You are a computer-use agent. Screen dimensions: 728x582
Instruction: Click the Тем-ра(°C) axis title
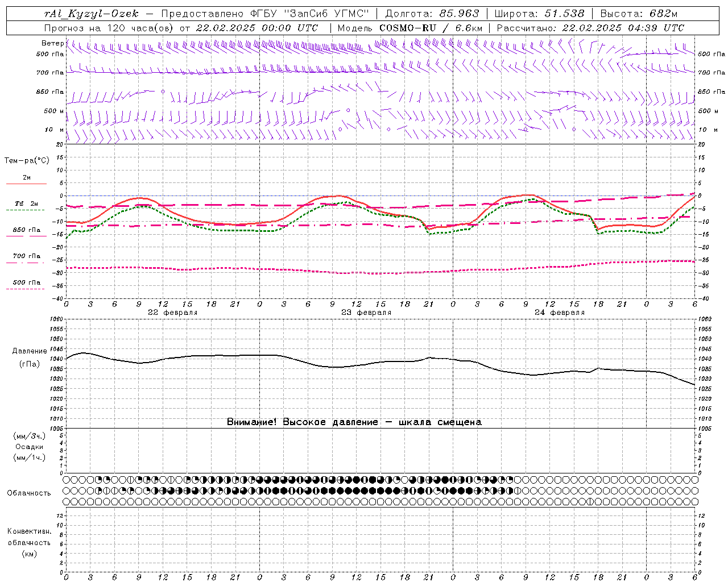(x=27, y=161)
